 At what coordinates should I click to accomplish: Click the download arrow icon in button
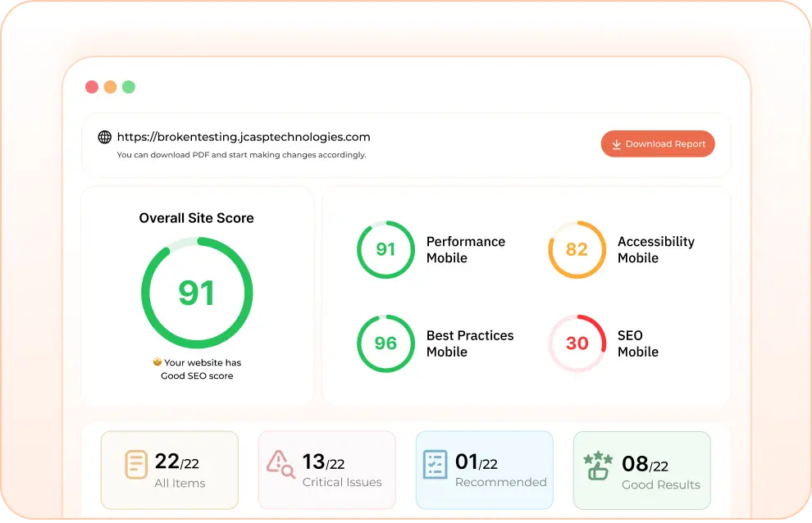tap(616, 144)
